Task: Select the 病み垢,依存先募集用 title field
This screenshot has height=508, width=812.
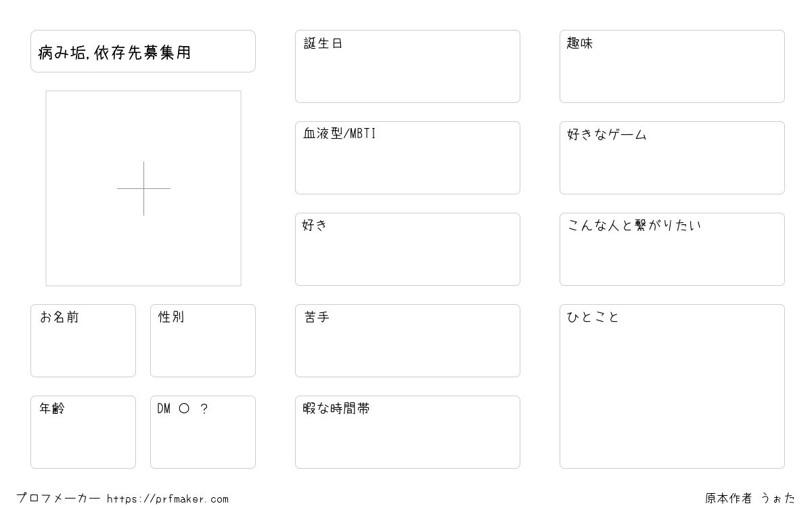Action: (143, 51)
